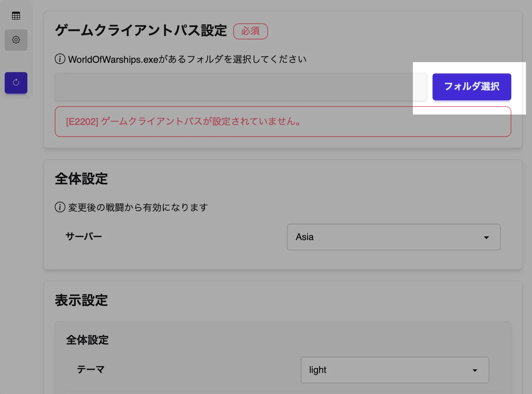Image resolution: width=532 pixels, height=394 pixels.
Task: Click the E2202 error message text
Action: pyautogui.click(x=183, y=121)
